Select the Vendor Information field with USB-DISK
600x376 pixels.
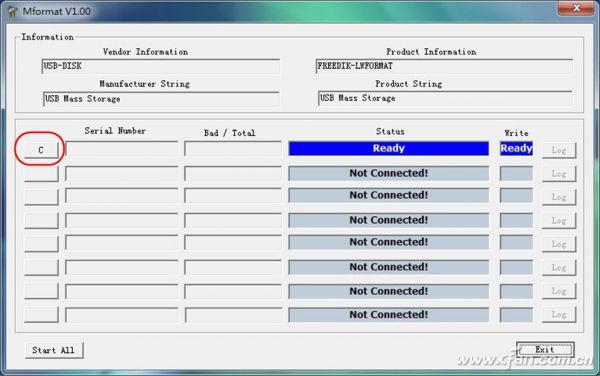click(160, 66)
